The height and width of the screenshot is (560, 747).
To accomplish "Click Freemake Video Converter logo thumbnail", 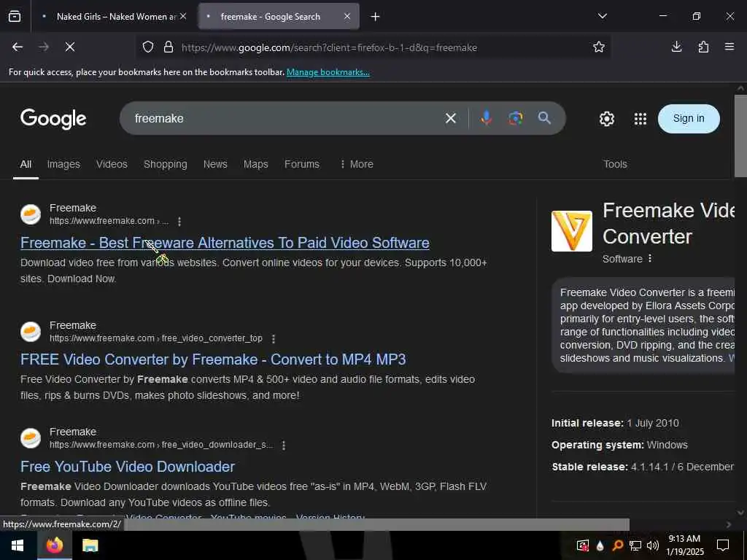I will click(x=572, y=231).
